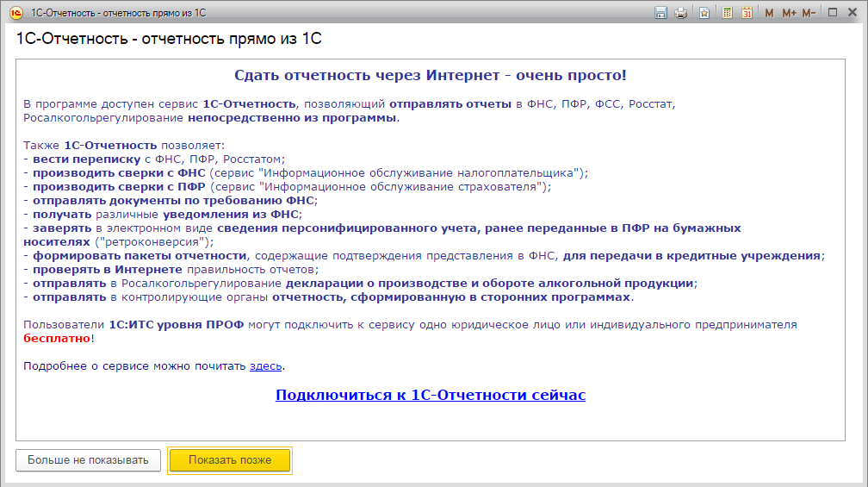The height and width of the screenshot is (487, 868).
Task: Click the 'Больше не показывать' button
Action: 88,460
